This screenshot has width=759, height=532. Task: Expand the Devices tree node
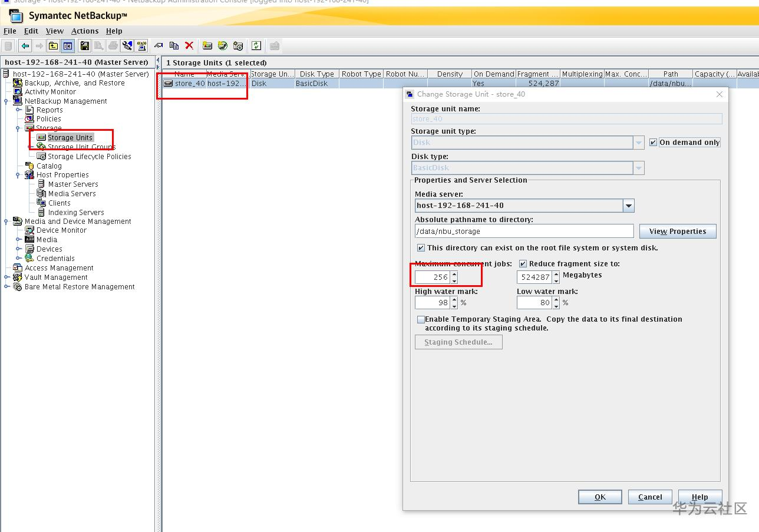tap(18, 249)
